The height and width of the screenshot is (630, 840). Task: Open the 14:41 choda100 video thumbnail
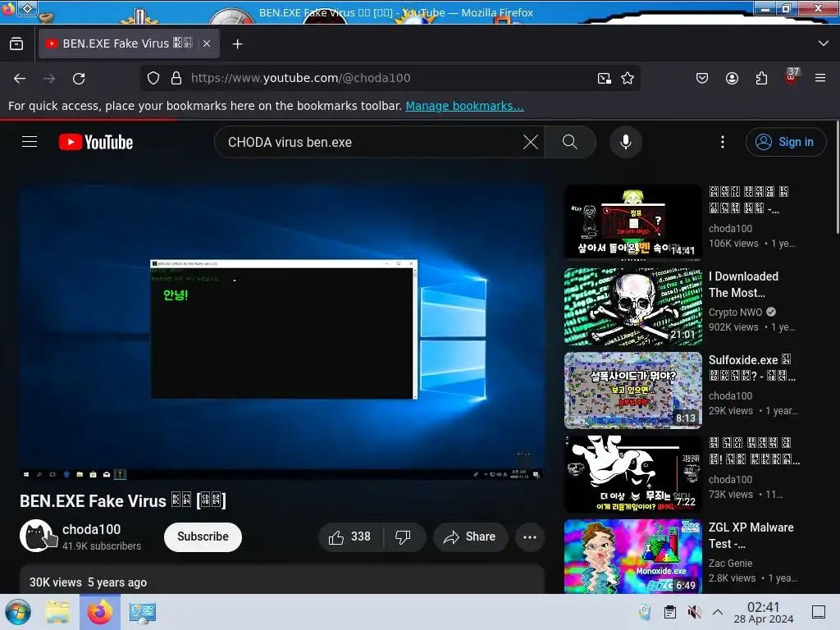632,222
